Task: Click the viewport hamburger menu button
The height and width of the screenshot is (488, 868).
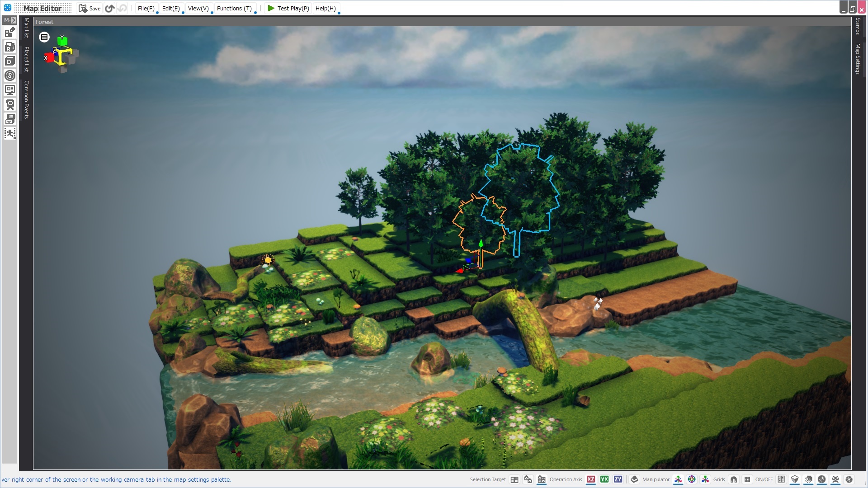Action: (44, 37)
